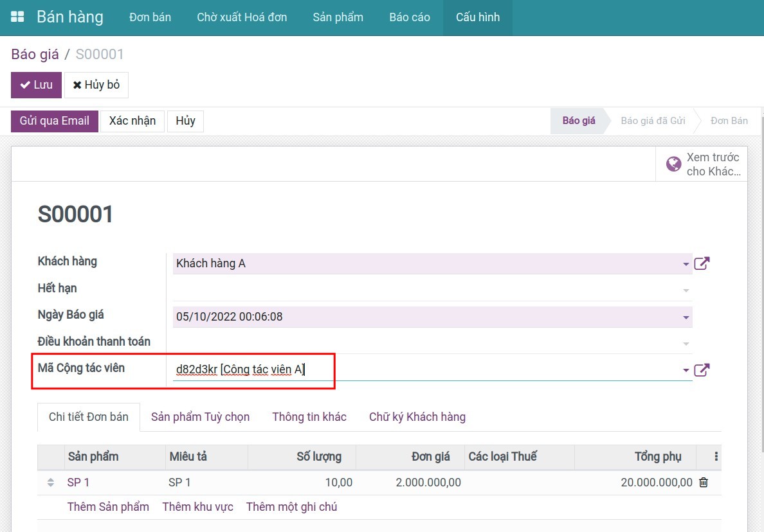
Task: Click the Xác nhận button
Action: (132, 121)
